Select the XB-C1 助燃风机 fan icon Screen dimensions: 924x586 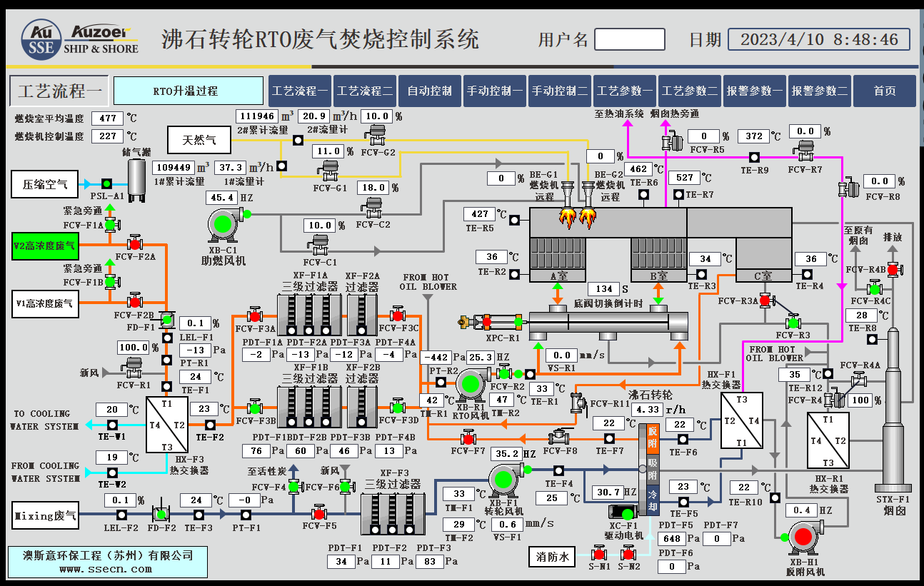[224, 222]
